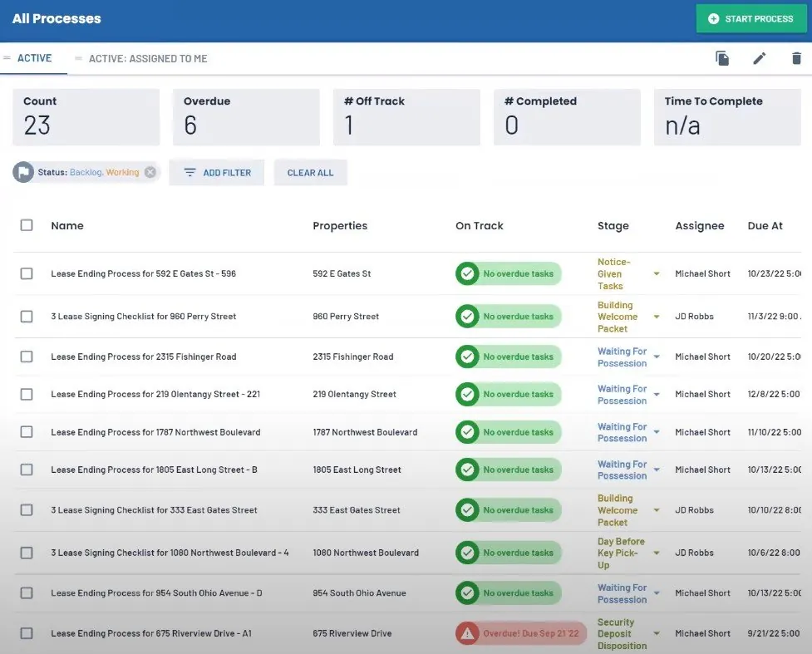
Task: Click the START PROCESS button
Action: [750, 18]
